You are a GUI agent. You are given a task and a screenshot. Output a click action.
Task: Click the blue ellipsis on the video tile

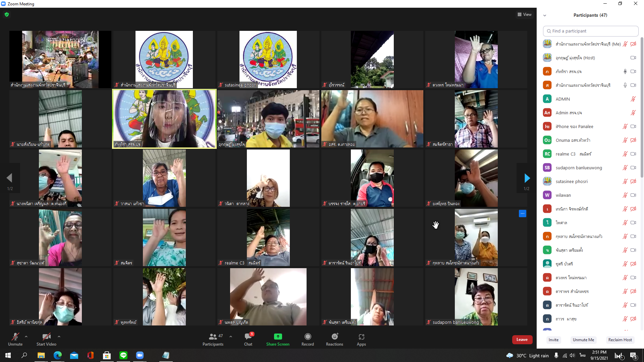[522, 214]
